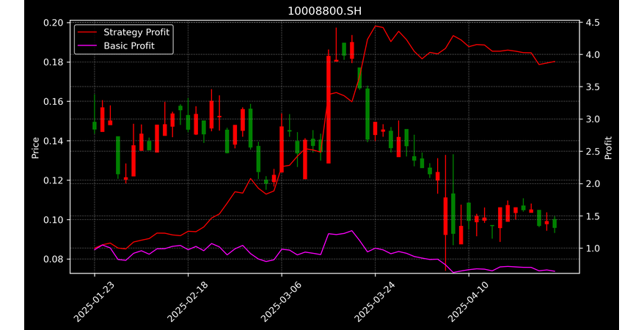Click the 0.08 price tick label
This screenshot has height=330, width=644.
pyautogui.click(x=54, y=259)
